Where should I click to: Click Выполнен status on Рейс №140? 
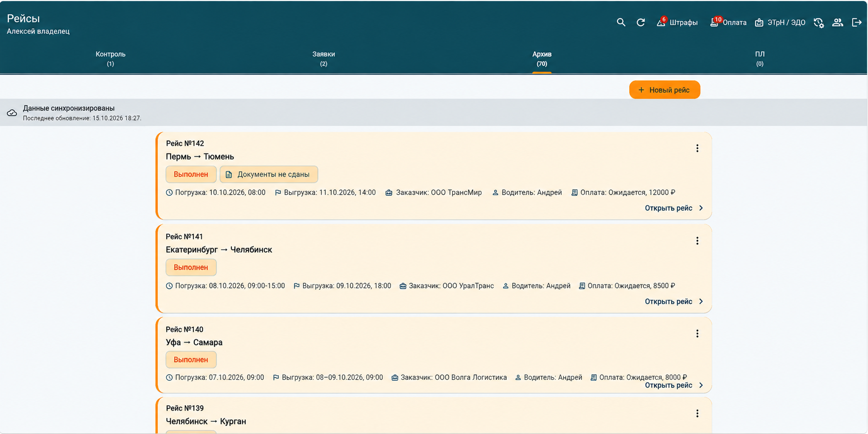pyautogui.click(x=191, y=360)
